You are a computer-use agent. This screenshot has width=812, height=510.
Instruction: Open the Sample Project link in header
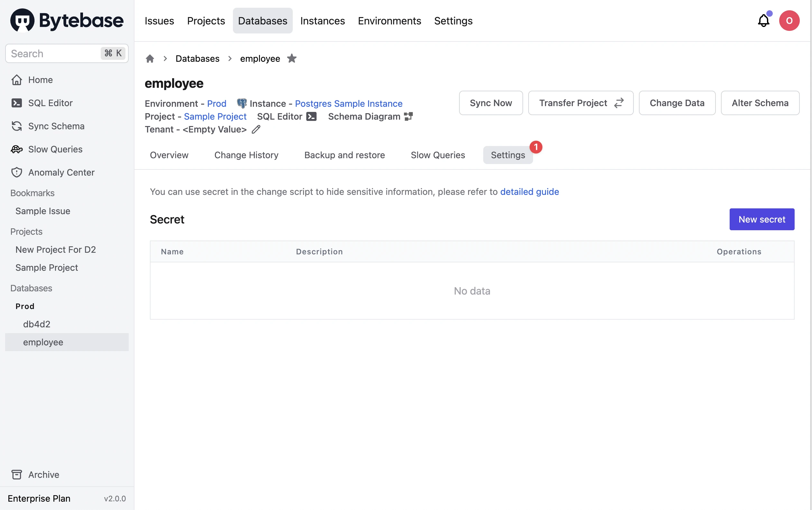click(x=215, y=116)
